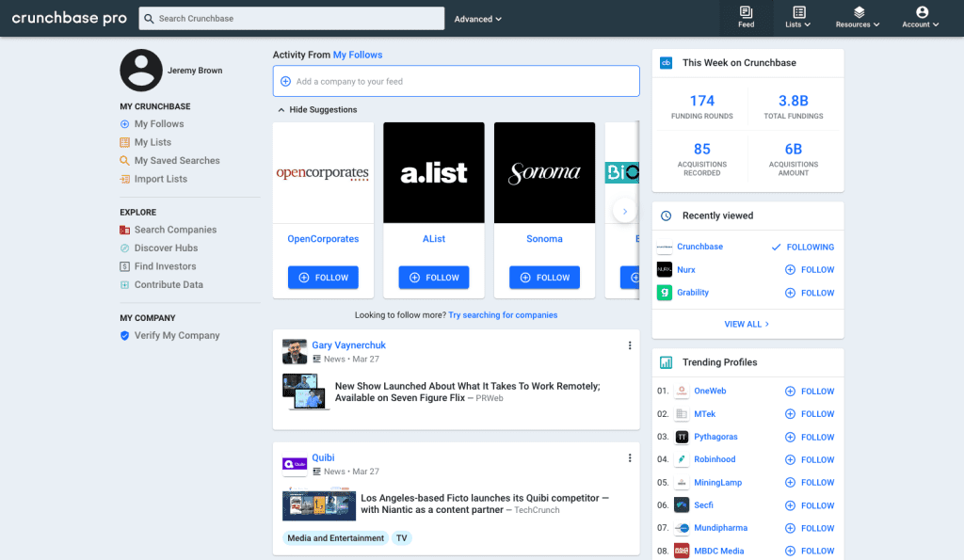Screen dimensions: 964x560
Task: Click the Jeremy Brown profile avatar
Action: coord(141,71)
